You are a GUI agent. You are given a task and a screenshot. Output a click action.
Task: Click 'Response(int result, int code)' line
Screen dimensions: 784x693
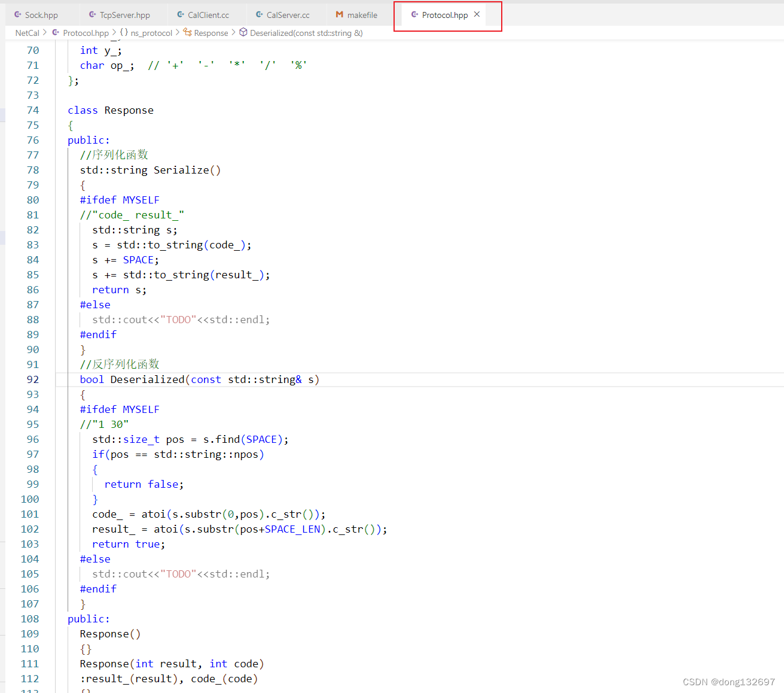pyautogui.click(x=172, y=664)
